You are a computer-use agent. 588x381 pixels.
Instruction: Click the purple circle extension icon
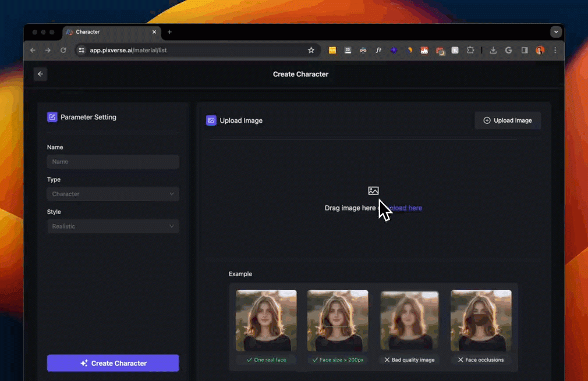coord(394,50)
